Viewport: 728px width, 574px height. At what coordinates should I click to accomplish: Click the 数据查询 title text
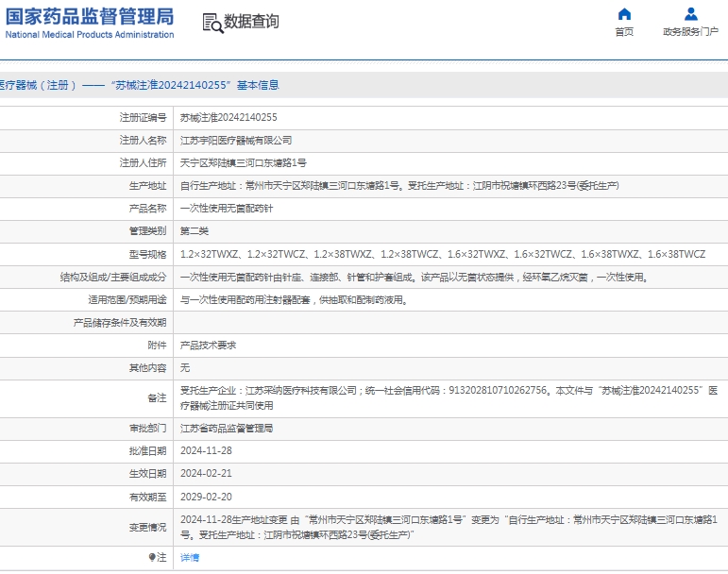(252, 22)
